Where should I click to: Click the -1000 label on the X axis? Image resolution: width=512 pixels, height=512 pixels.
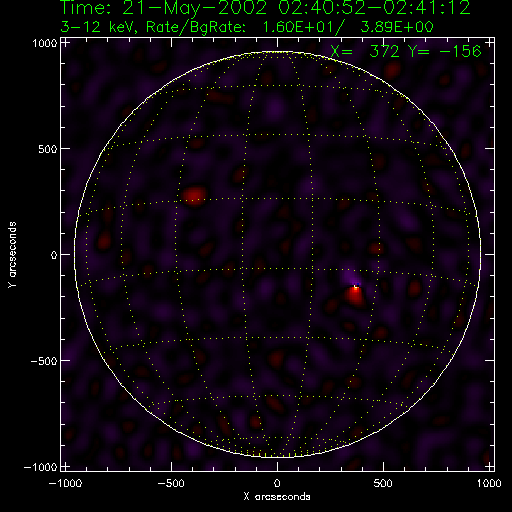(x=65, y=483)
